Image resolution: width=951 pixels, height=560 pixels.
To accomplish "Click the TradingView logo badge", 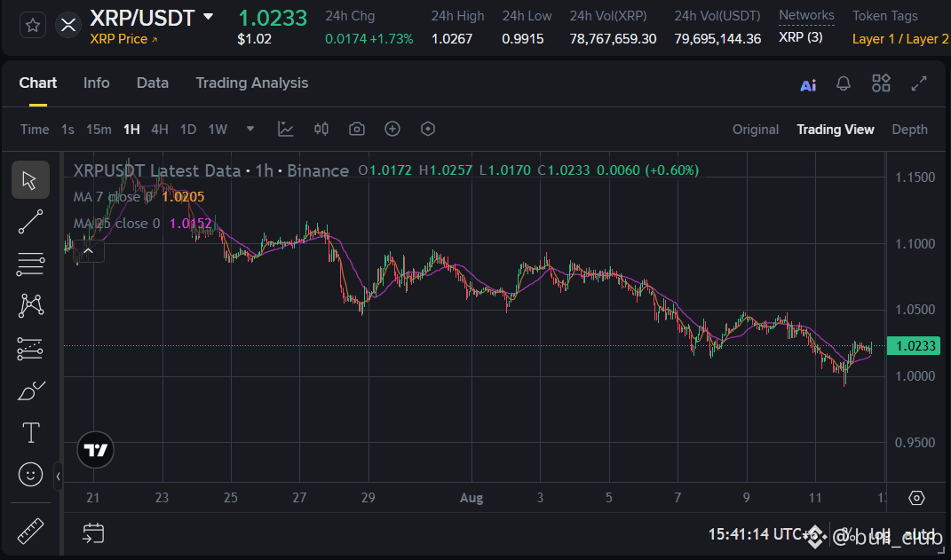I will (96, 450).
